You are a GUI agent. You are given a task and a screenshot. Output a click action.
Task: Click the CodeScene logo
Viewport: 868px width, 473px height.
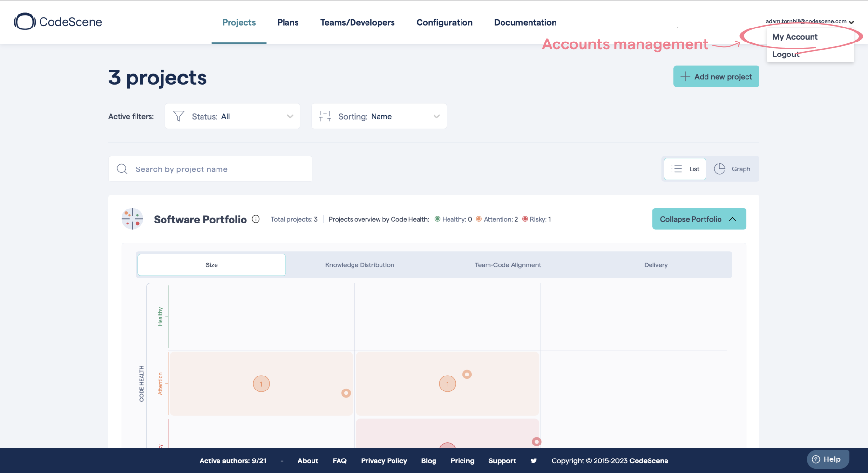click(x=57, y=22)
